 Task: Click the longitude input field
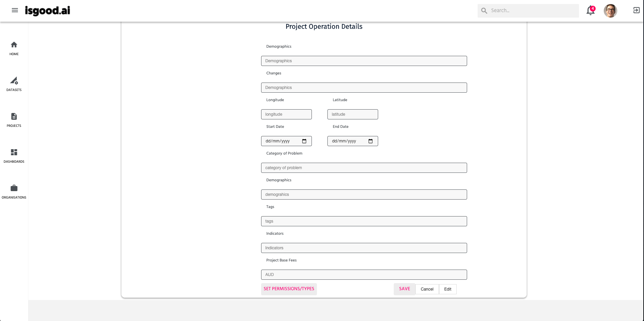coord(286,114)
